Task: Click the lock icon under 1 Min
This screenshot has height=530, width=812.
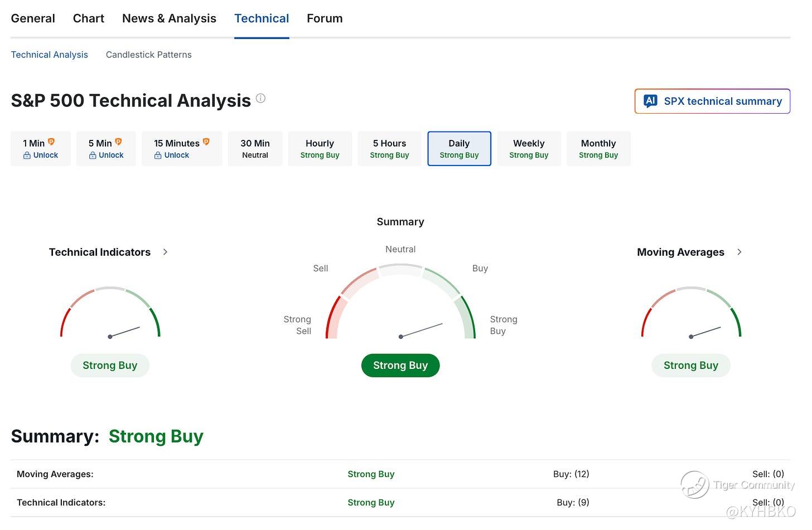Action: [27, 155]
